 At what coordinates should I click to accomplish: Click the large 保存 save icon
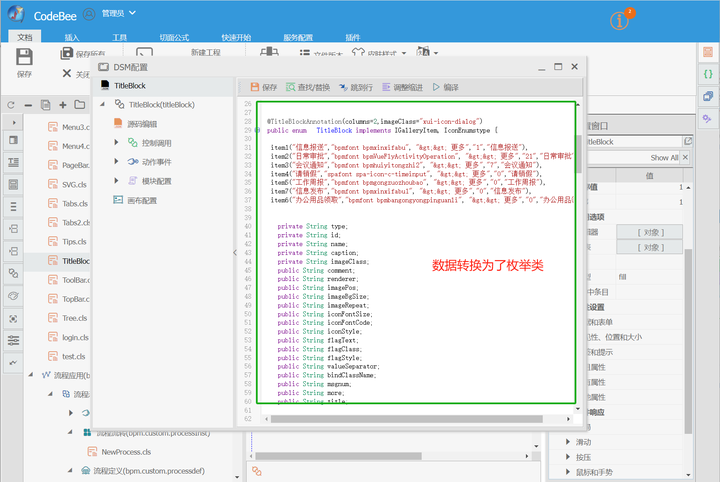[x=24, y=57]
